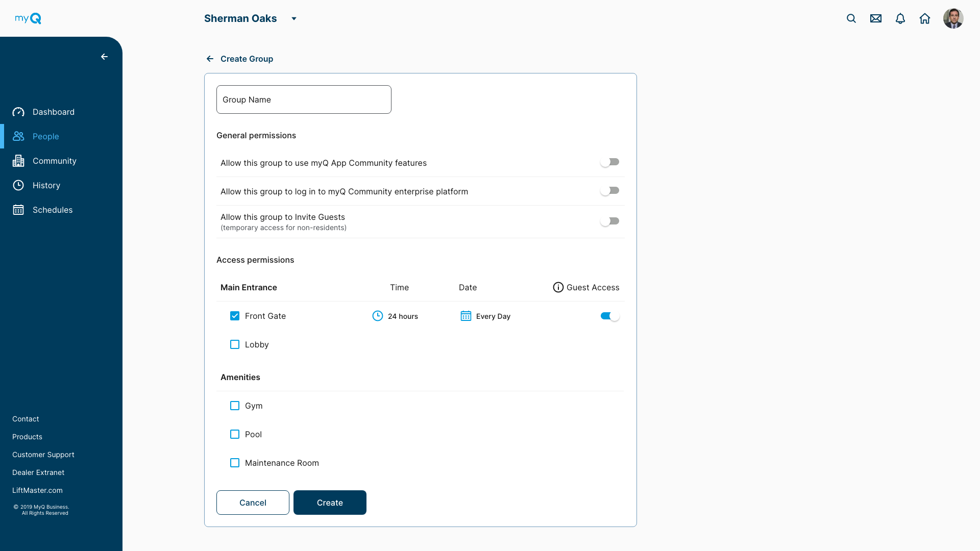Click the Group Name input field
980x551 pixels.
coord(304,99)
